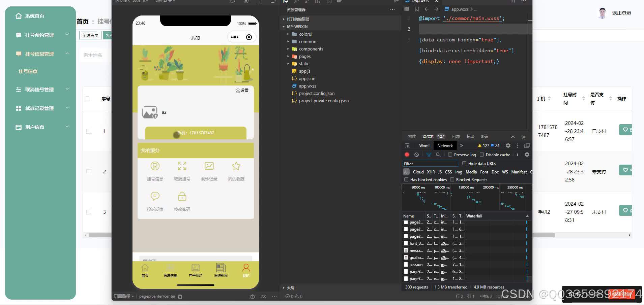Select the 挂号信息 submenu item
Viewport: 644px width, 305px height.
point(28,71)
